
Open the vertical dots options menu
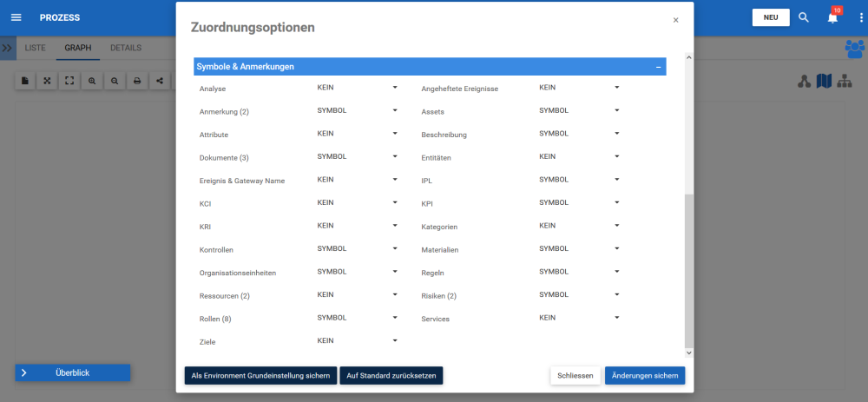(x=860, y=17)
